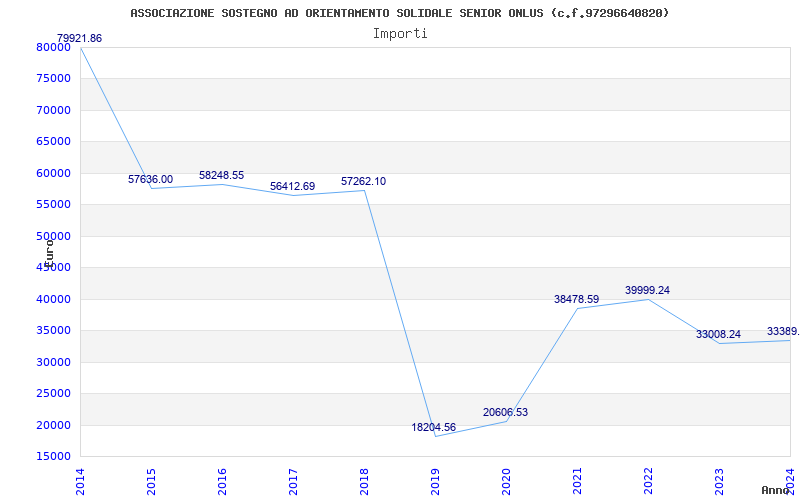The height and width of the screenshot is (500, 800).
Task: Click the 30000 y-axis label
Action: point(53,362)
